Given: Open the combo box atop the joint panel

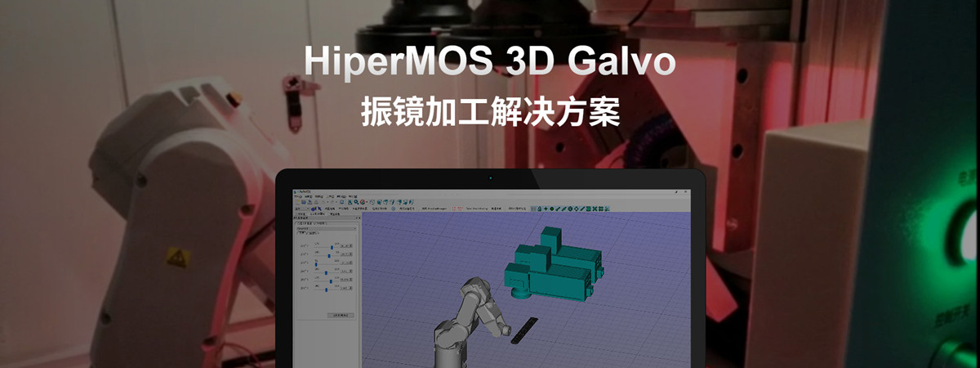Looking at the screenshot, I should tap(326, 228).
